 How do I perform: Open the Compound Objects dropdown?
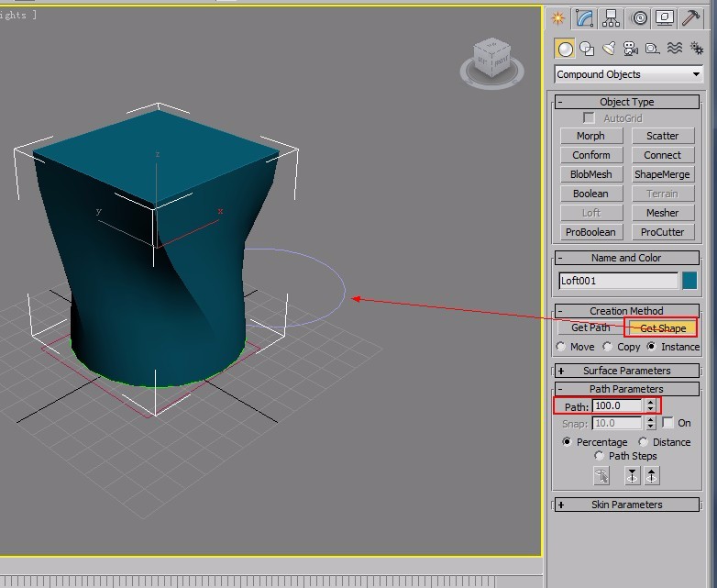[x=629, y=74]
